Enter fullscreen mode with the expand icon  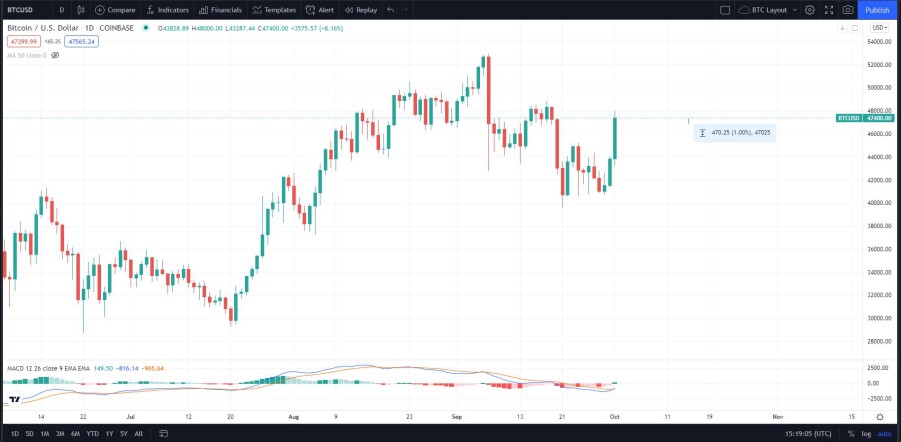829,10
